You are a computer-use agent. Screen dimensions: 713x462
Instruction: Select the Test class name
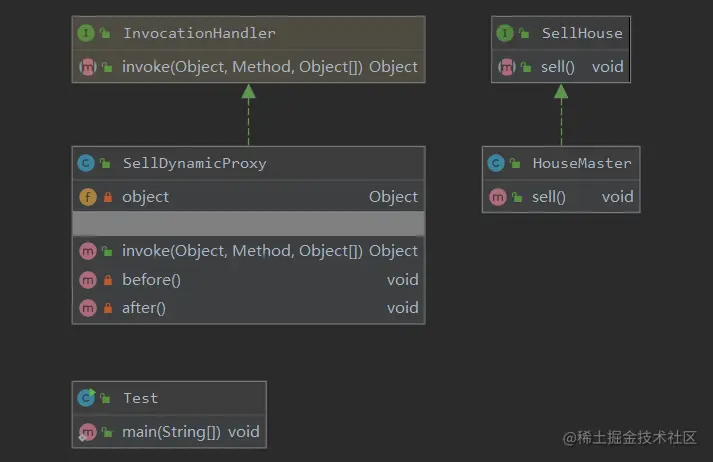[x=140, y=398]
